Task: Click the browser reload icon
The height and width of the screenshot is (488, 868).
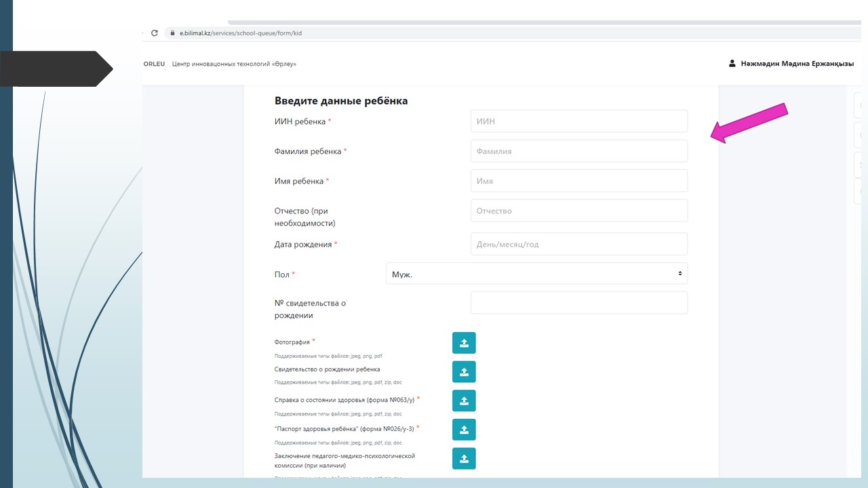Action: (x=155, y=33)
